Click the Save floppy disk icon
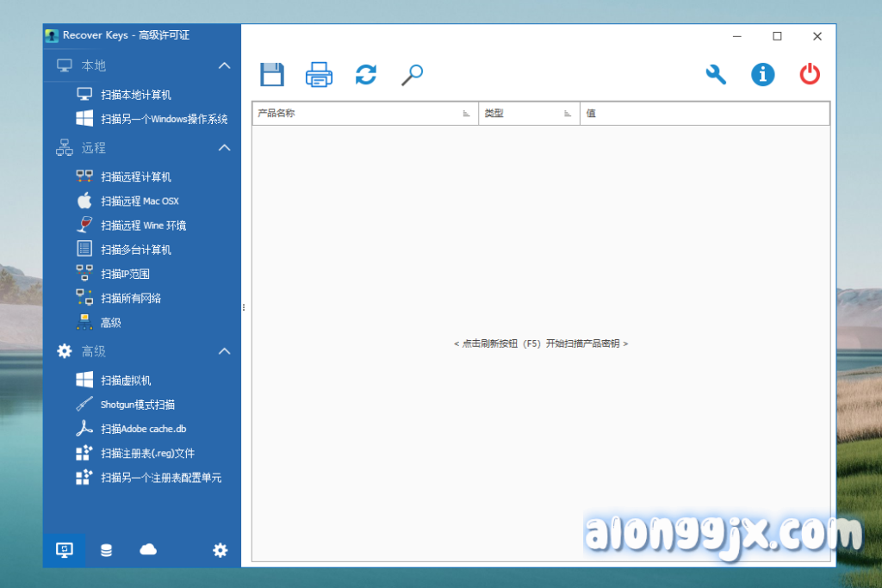 pyautogui.click(x=272, y=75)
